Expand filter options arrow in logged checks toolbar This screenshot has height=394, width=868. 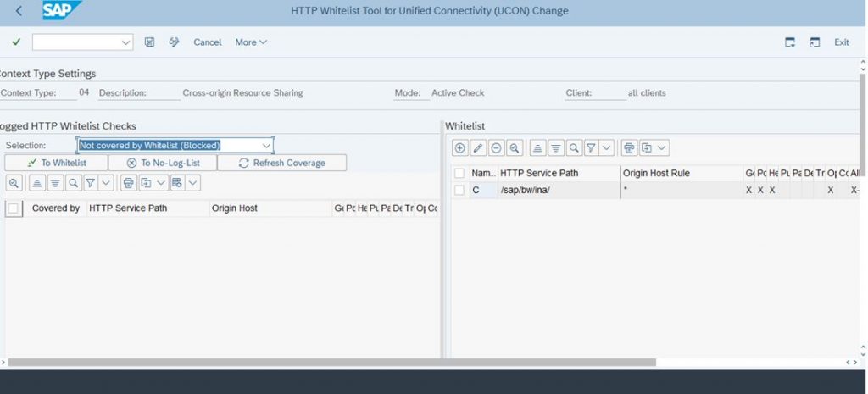[x=106, y=183]
